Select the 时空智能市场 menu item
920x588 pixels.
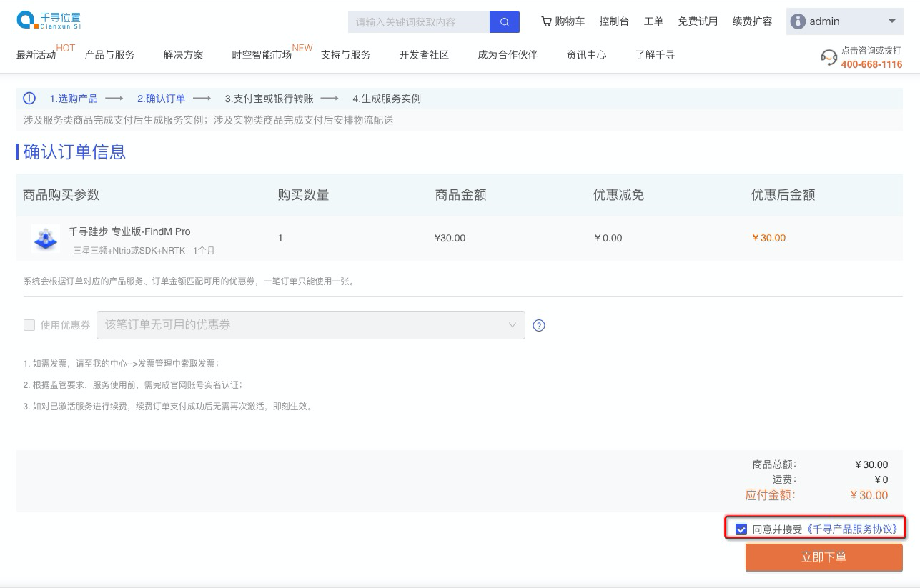(262, 55)
